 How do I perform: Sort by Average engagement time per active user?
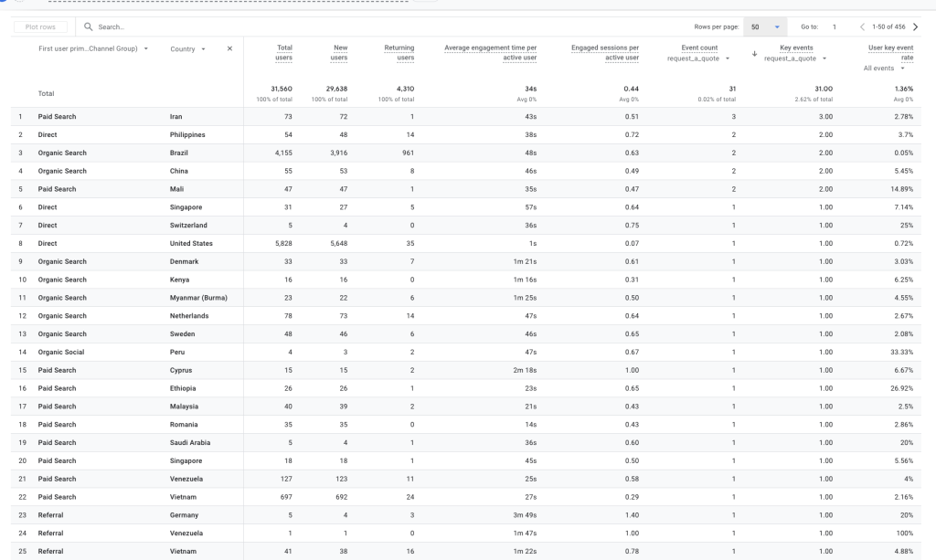point(490,53)
